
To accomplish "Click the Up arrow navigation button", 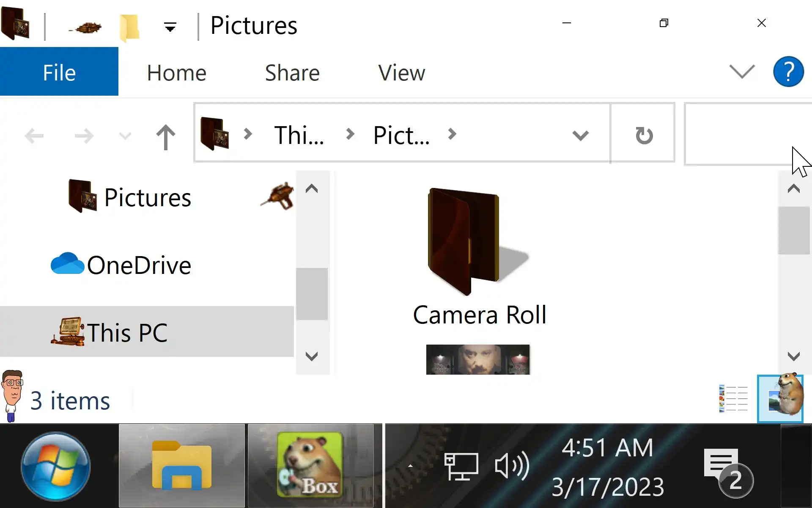I will point(165,137).
